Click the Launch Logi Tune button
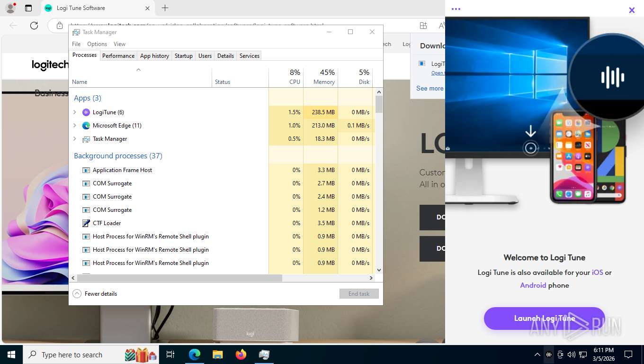This screenshot has width=644, height=364. click(x=545, y=318)
